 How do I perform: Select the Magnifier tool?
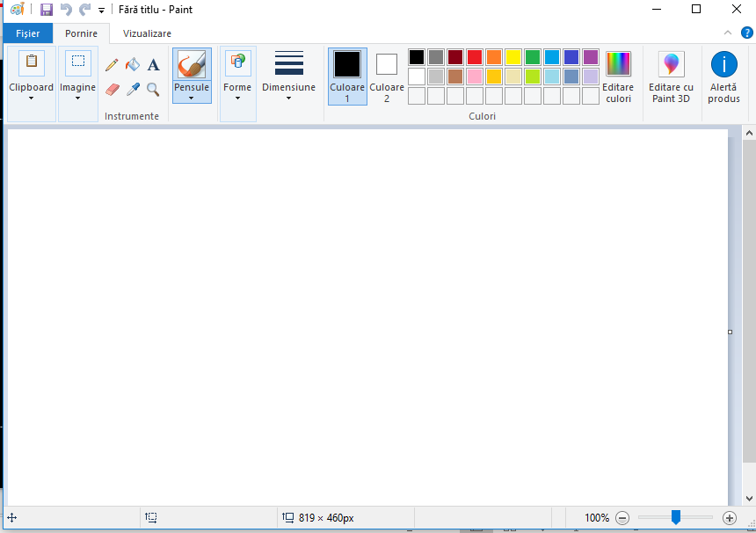(x=152, y=88)
